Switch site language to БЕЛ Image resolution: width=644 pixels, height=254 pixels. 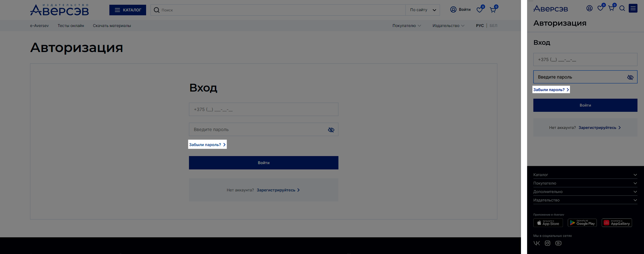[x=493, y=26]
